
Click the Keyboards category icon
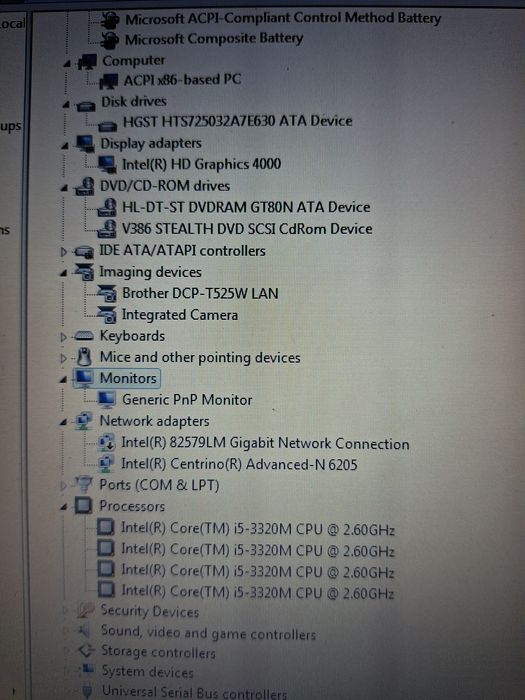click(83, 336)
